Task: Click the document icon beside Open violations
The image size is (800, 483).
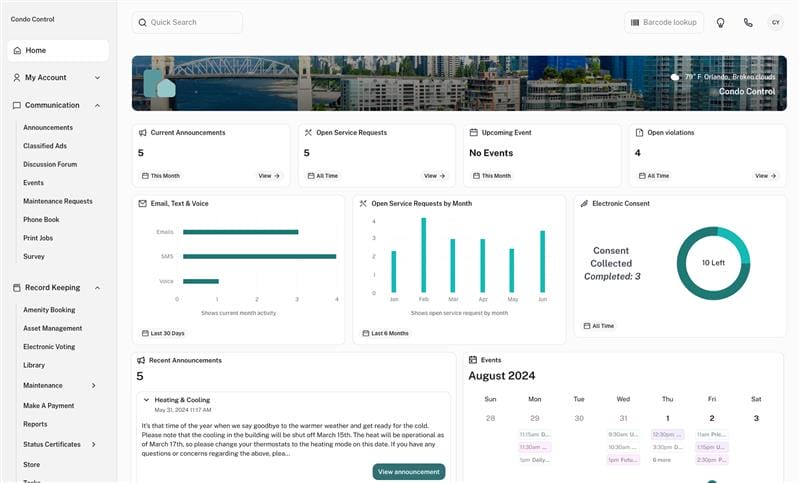Action: coord(640,133)
